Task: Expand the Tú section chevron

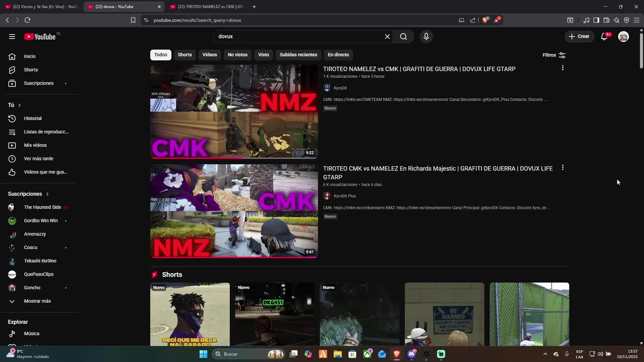Action: click(19, 105)
